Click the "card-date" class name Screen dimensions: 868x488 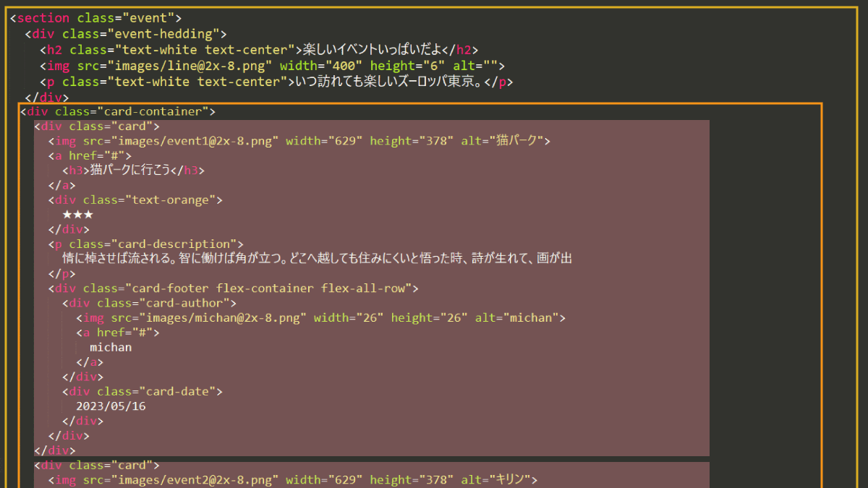coord(177,391)
